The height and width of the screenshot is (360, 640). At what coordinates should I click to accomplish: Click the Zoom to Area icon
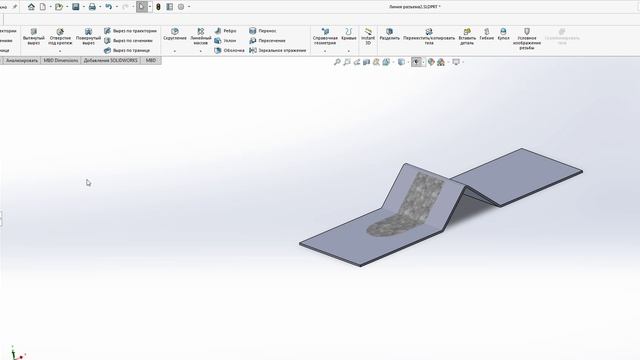[347, 62]
